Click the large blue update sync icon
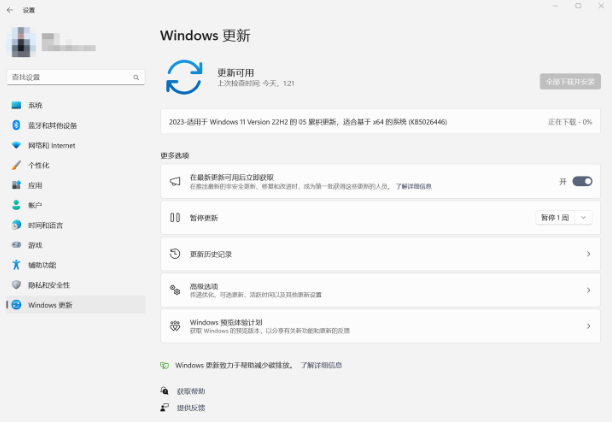 click(184, 77)
